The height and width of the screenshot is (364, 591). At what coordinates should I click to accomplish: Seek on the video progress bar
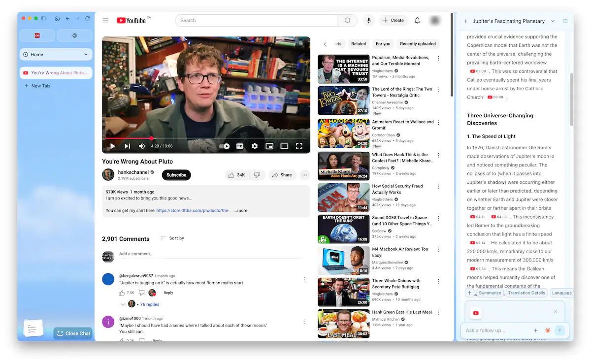[x=206, y=138]
